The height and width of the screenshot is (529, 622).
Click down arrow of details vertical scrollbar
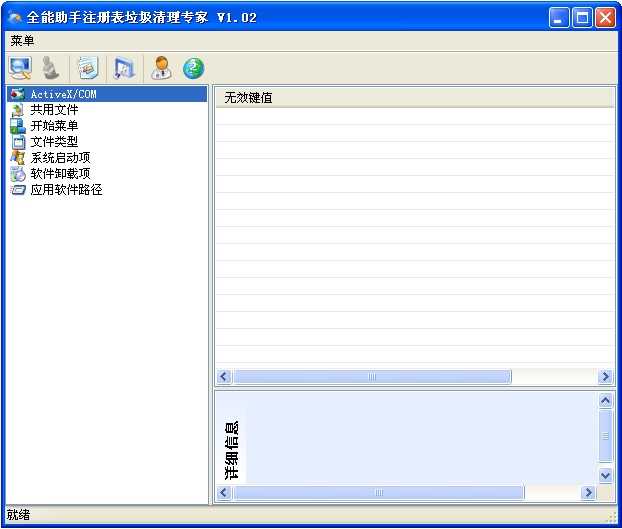tap(605, 475)
